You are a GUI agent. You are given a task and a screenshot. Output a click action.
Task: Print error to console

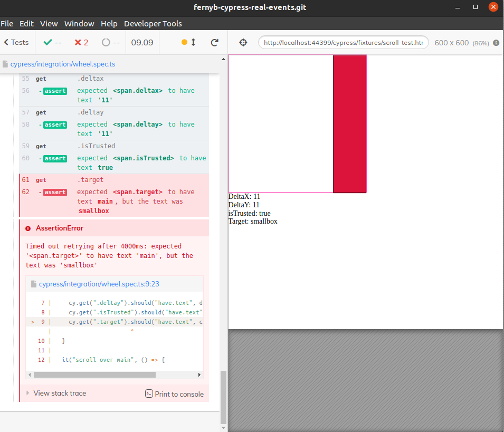175,394
